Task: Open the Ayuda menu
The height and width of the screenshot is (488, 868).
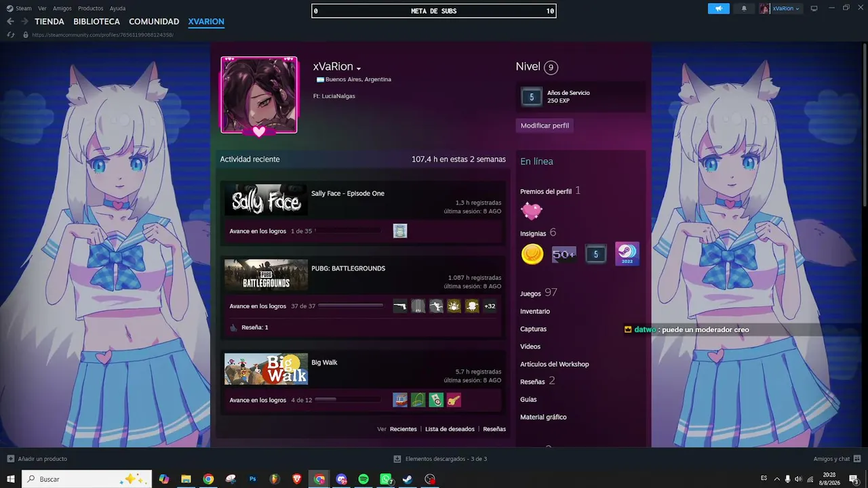Action: (x=117, y=8)
